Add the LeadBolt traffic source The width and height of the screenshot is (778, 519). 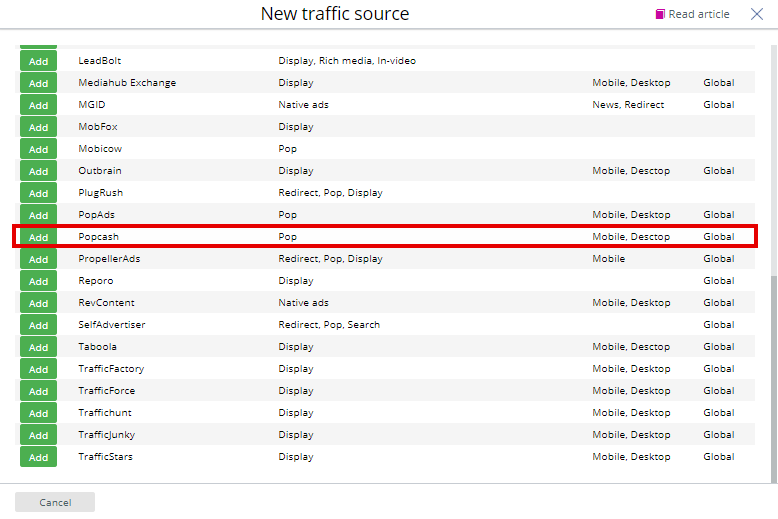coord(38,61)
